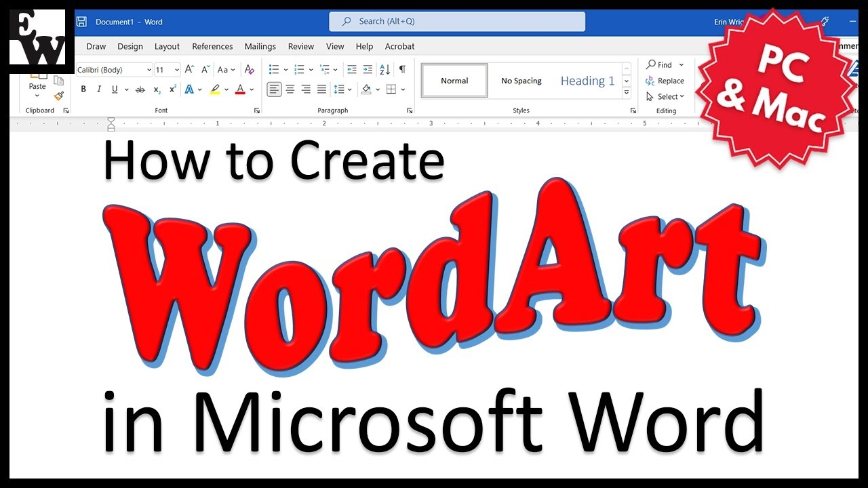
Task: Open the font size dropdown
Action: pyautogui.click(x=176, y=70)
